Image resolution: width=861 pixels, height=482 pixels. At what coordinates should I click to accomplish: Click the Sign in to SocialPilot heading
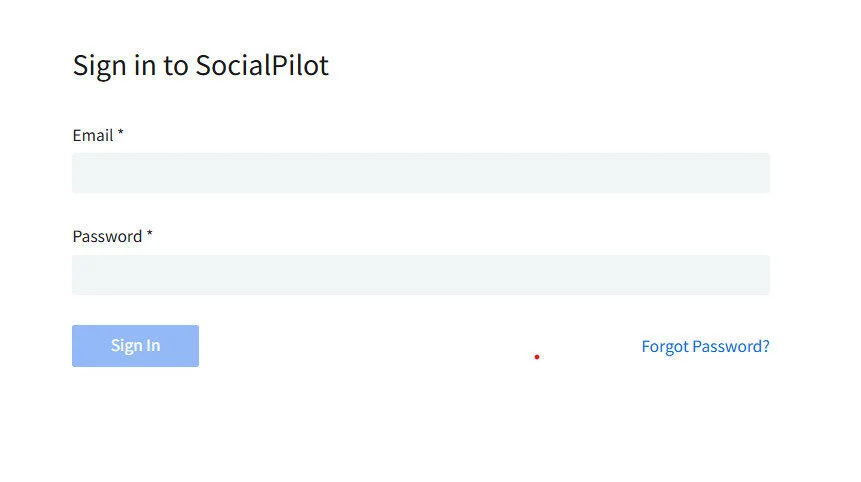pos(200,66)
